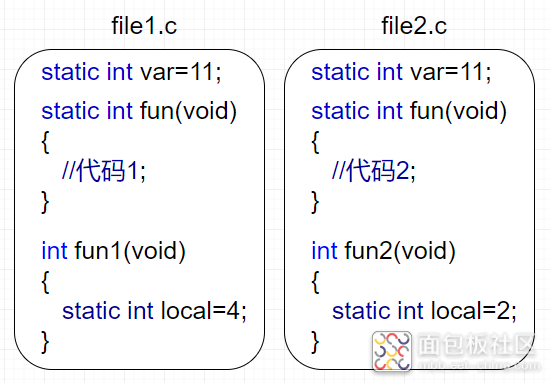Image resolution: width=550 pixels, height=383 pixels.
Task: Click the file2.c title label
Action: coord(414,26)
